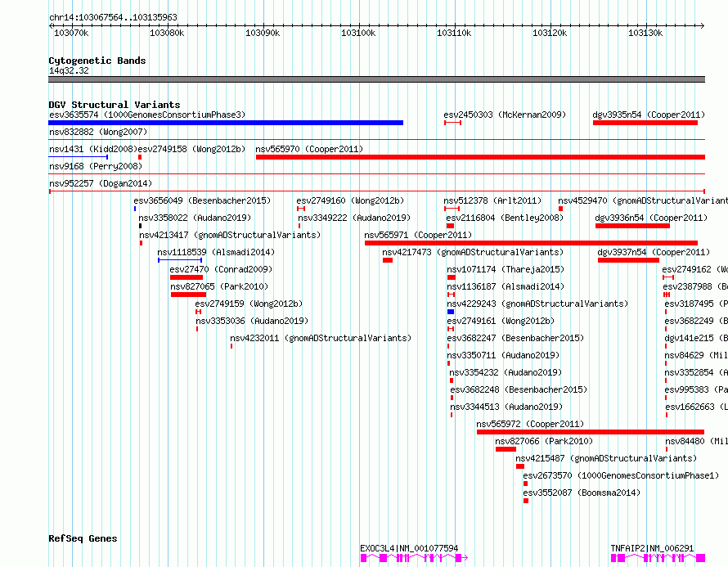Viewport: 728px width, 567px height.
Task: Click the red nsv565970 variant bar
Action: (x=480, y=157)
